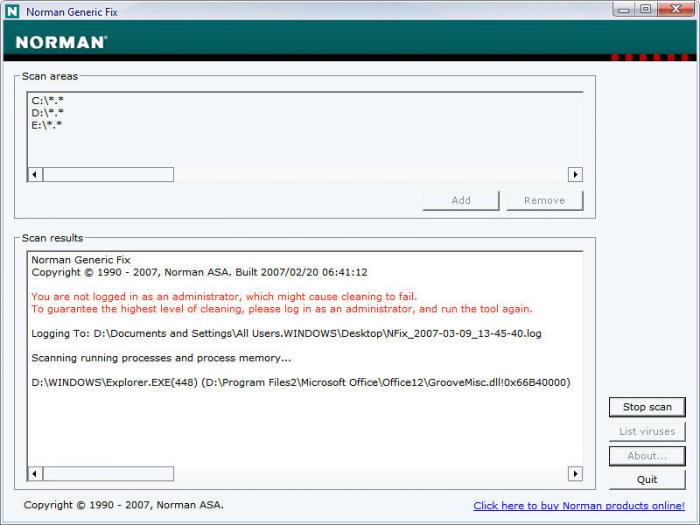Select the C:\*.* scan area entry
The image size is (700, 525).
pos(47,100)
